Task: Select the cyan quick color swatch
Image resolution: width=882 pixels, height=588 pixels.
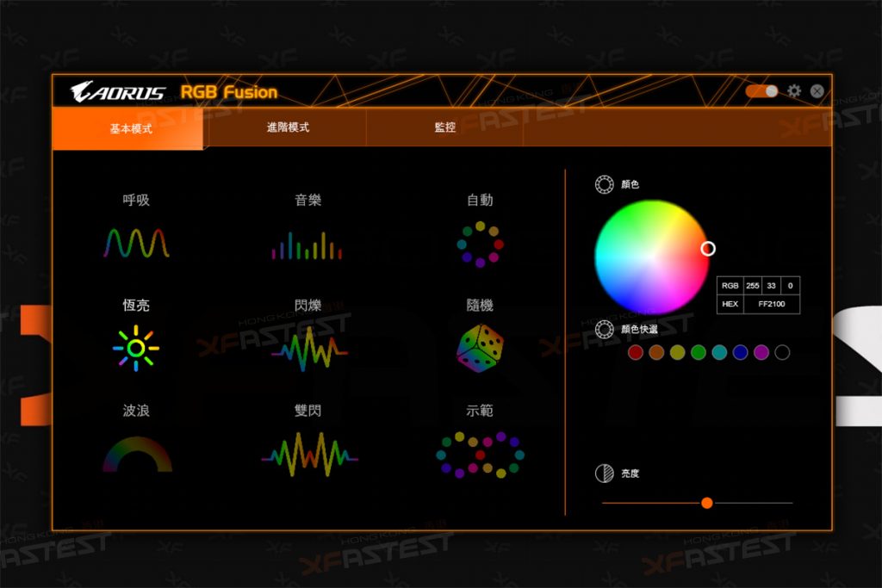Action: 719,352
